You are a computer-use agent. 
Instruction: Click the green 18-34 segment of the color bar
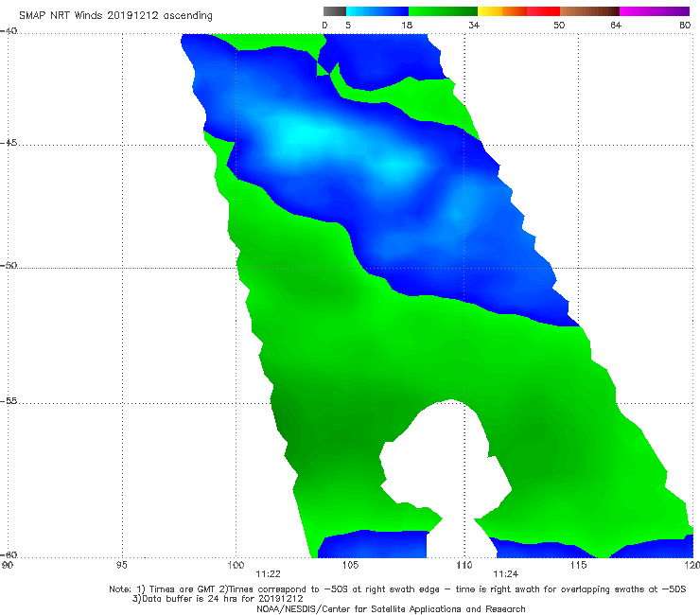443,11
